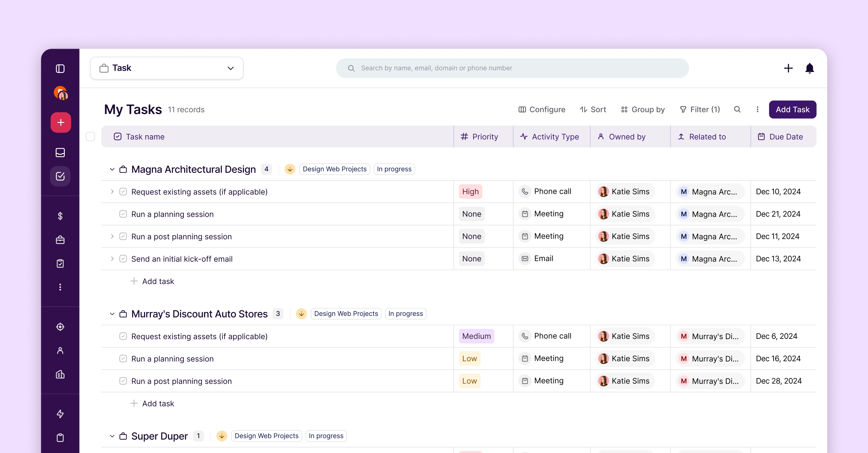Open the three-dot overflow menu near Add Task
This screenshot has height=453, width=868.
click(757, 109)
